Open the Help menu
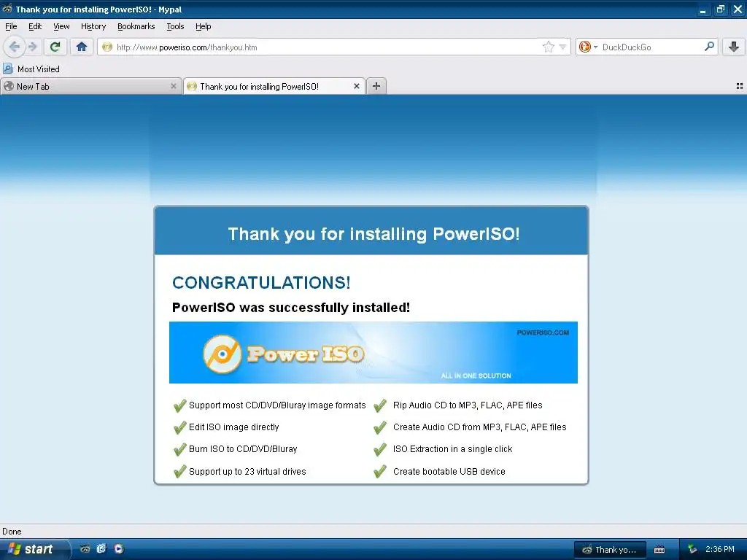Image resolution: width=747 pixels, height=560 pixels. pyautogui.click(x=204, y=26)
